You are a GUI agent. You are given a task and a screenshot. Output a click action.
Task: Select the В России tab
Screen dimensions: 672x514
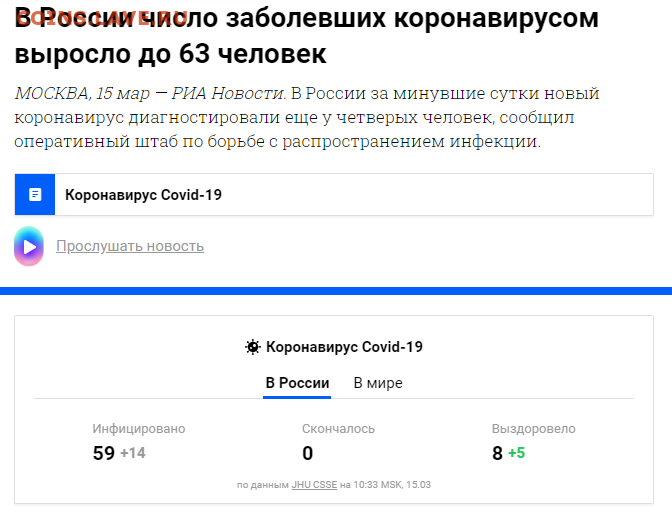[x=297, y=383]
